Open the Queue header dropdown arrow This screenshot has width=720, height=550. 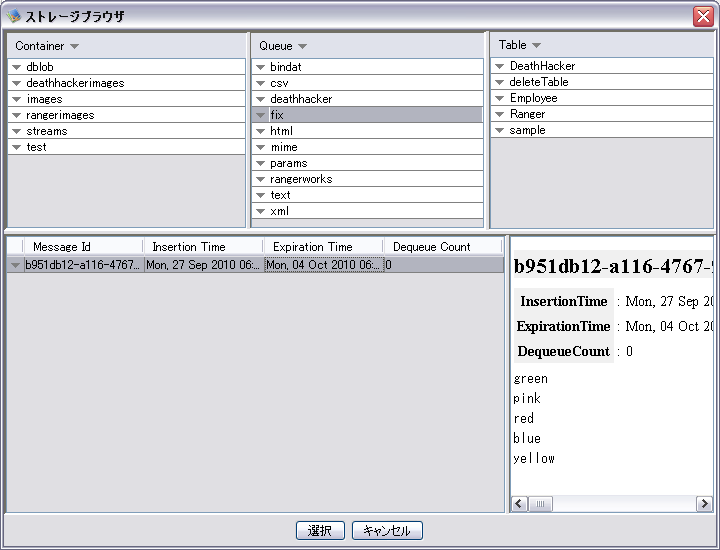pos(302,46)
